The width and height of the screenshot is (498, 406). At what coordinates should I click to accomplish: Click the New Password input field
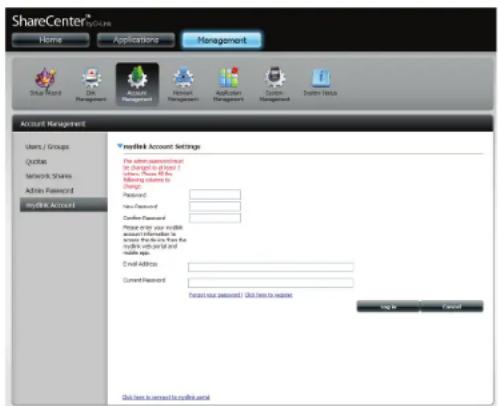click(215, 206)
